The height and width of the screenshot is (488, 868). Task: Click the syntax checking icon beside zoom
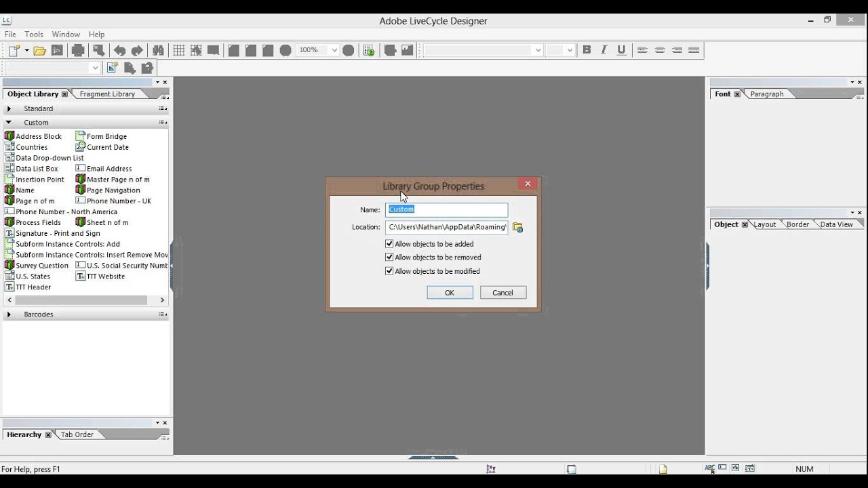pyautogui.click(x=369, y=50)
